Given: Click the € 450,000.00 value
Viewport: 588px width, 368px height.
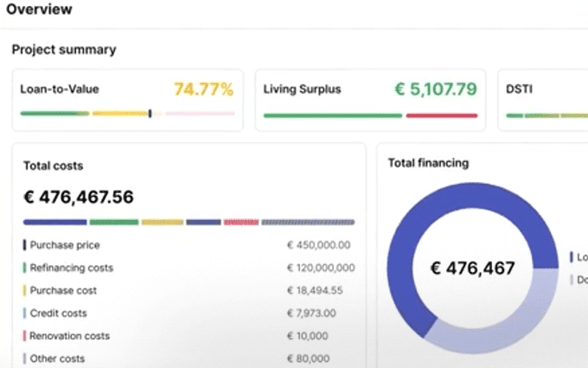Looking at the screenshot, I should [x=319, y=245].
